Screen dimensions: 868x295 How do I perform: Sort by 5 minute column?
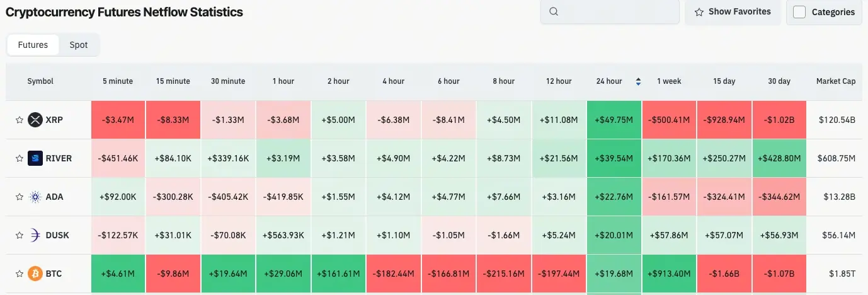(x=118, y=81)
